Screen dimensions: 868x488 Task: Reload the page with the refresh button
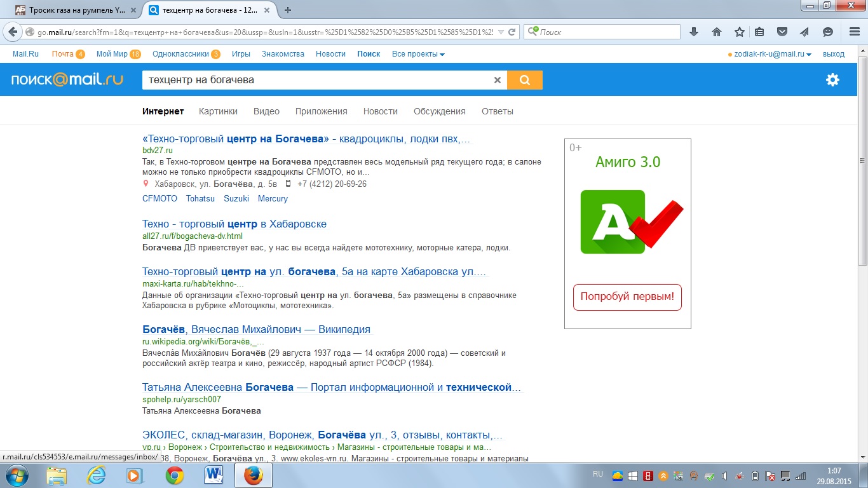pos(513,32)
